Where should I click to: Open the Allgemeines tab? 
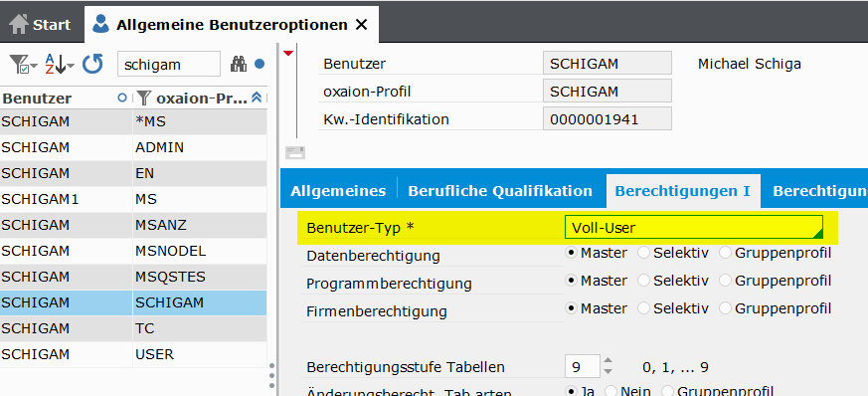(338, 191)
